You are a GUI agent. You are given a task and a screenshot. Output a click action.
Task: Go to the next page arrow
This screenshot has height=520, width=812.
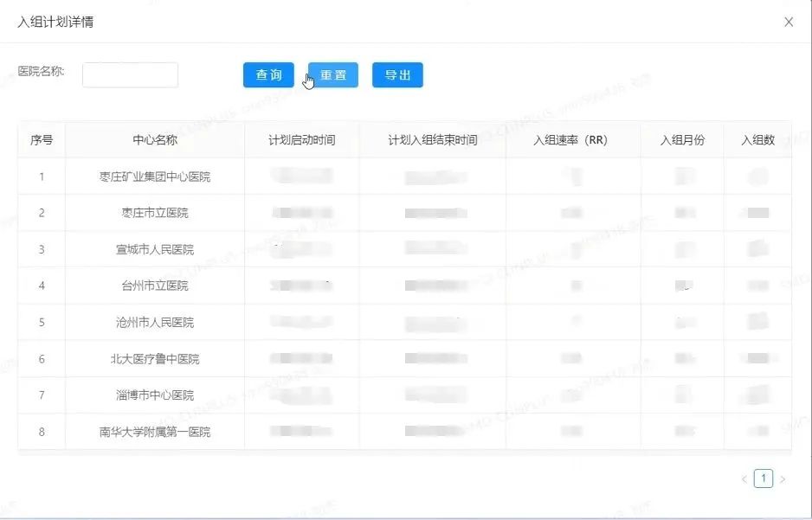(783, 479)
